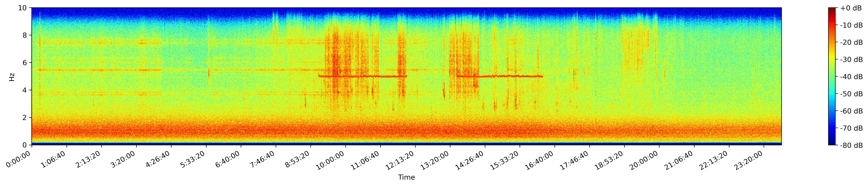
Task: Click the Time x-axis title
Action: coord(406,178)
